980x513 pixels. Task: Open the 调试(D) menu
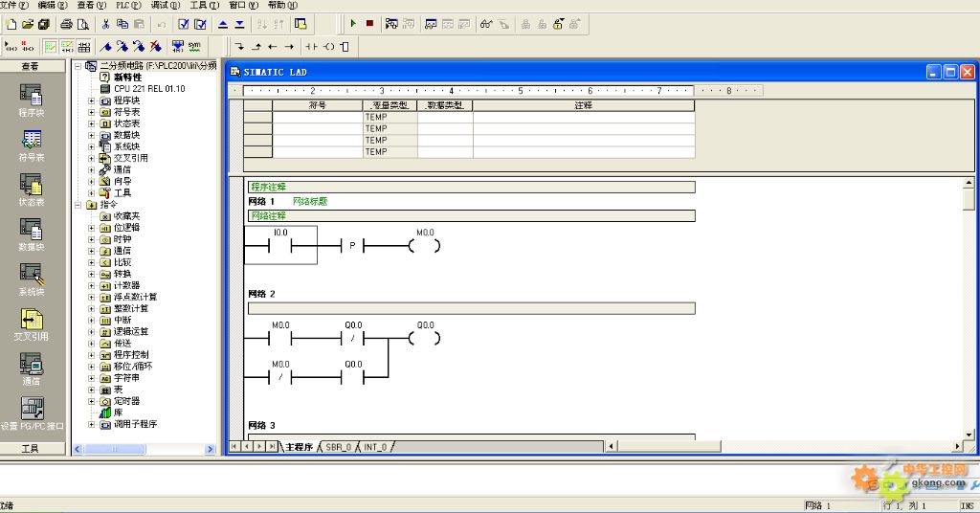[165, 5]
